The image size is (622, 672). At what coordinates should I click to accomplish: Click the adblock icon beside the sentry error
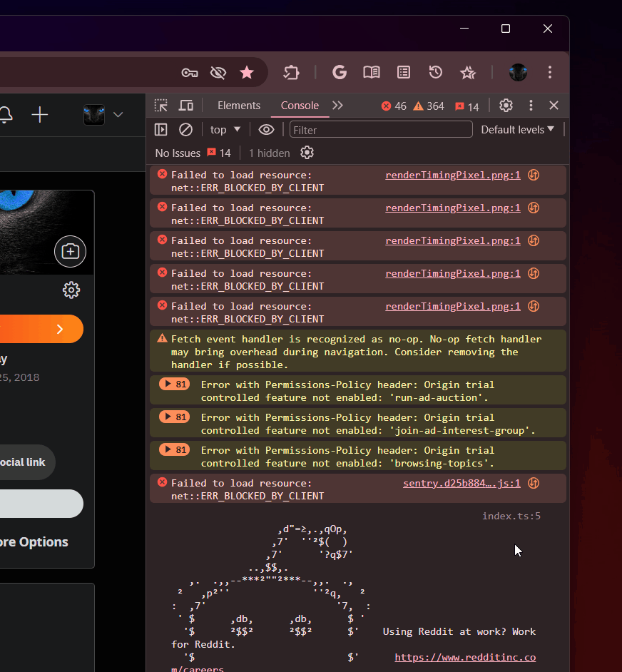(x=533, y=483)
